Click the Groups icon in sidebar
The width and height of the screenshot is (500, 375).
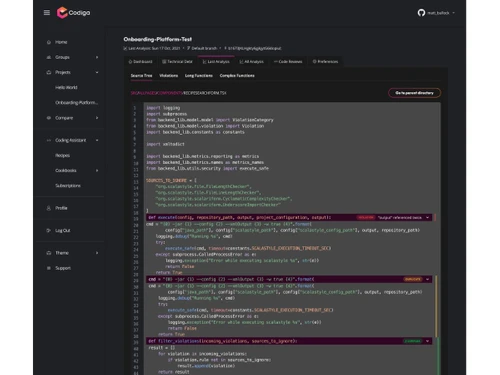point(49,57)
